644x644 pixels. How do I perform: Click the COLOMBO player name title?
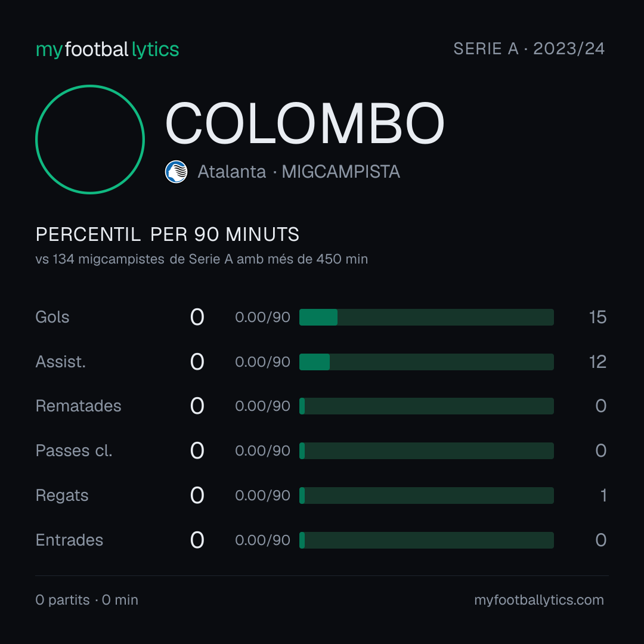305,123
